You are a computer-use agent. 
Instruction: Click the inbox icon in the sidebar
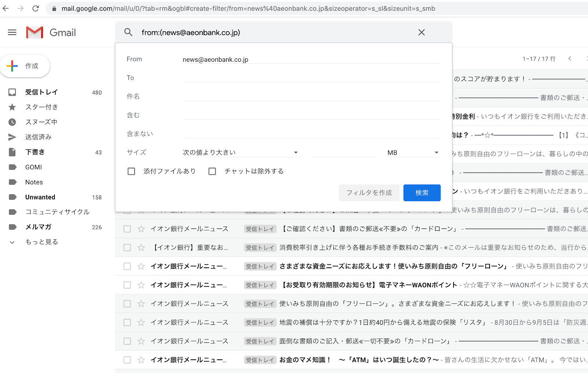(x=12, y=92)
